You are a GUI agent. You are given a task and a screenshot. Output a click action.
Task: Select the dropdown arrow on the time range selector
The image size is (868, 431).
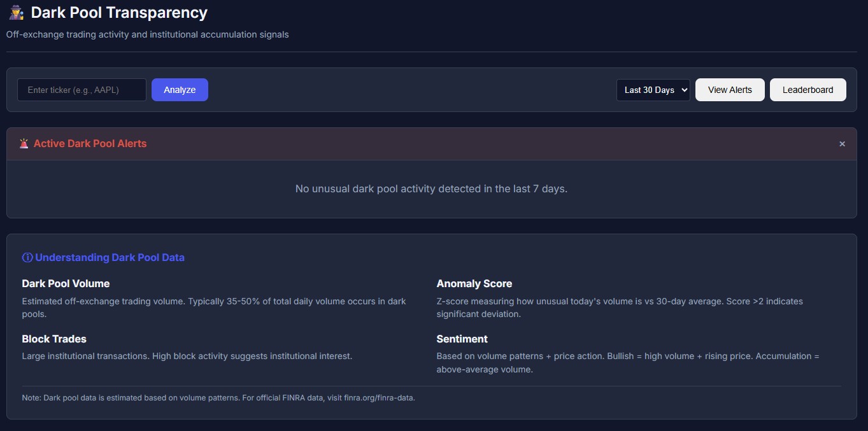[683, 90]
